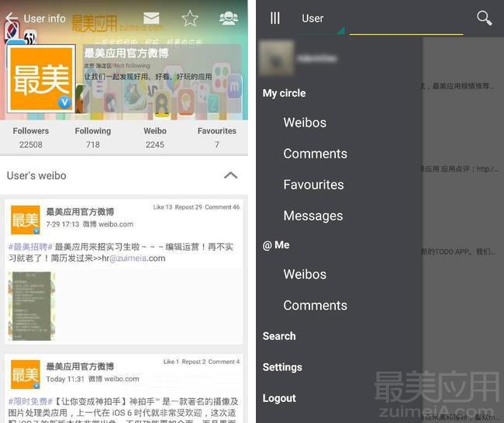This screenshot has width=504, height=423.
Task: Tap avatar on the 7-29 17:13 post
Action: (26, 220)
